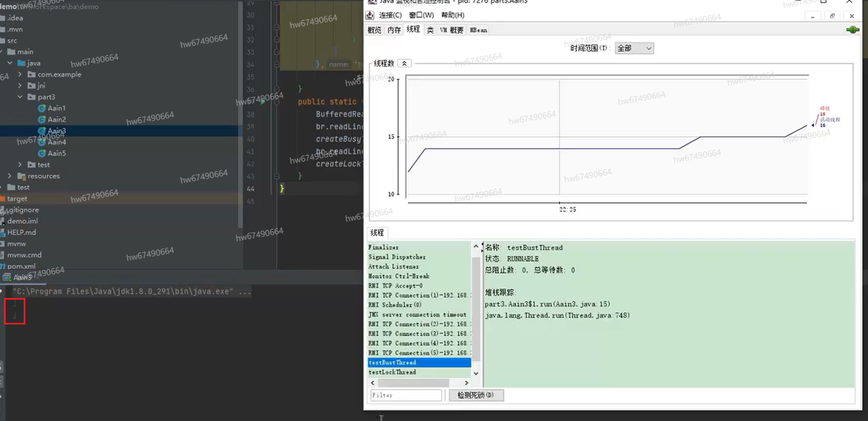Screen dimensions: 868x421
Task: Click thread list horizontal scroll-left arrow
Action: [x=372, y=383]
